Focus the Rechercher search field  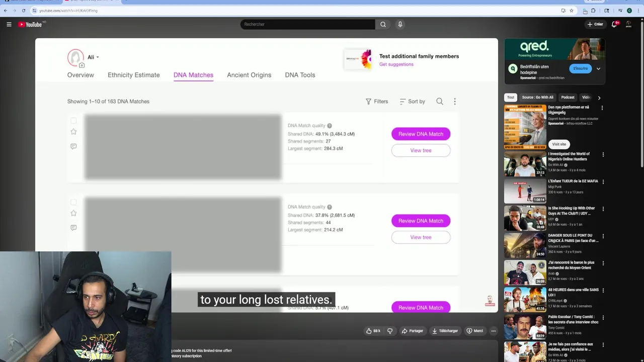[307, 24]
